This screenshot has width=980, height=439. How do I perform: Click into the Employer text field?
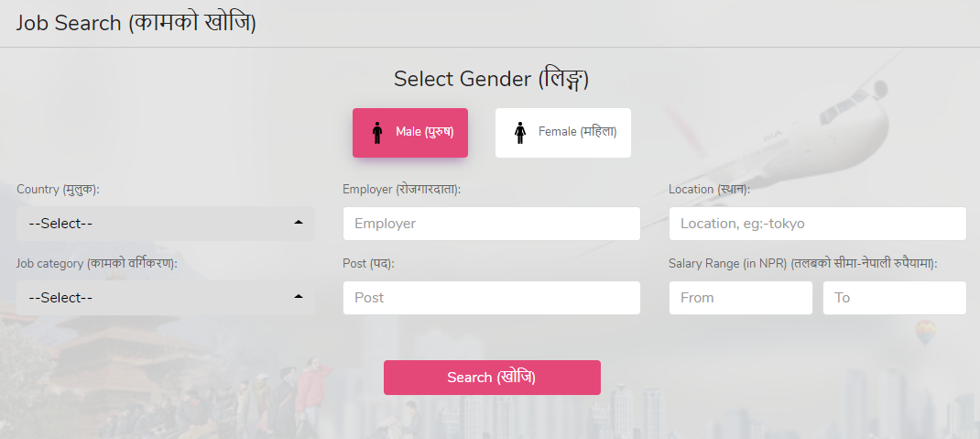pos(491,223)
